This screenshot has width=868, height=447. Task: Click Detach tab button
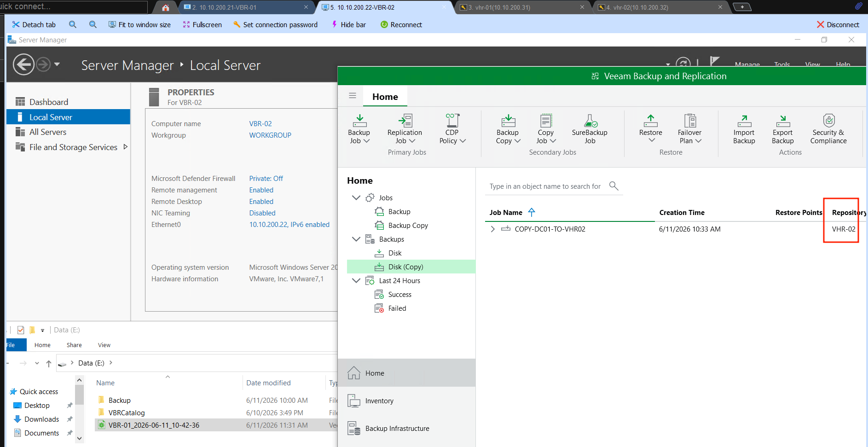(34, 24)
